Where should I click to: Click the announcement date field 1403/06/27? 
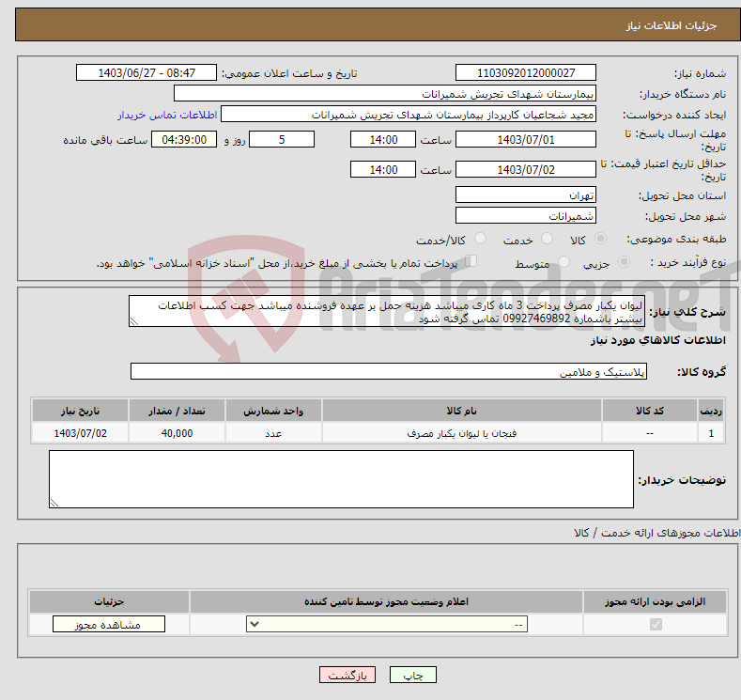[147, 72]
